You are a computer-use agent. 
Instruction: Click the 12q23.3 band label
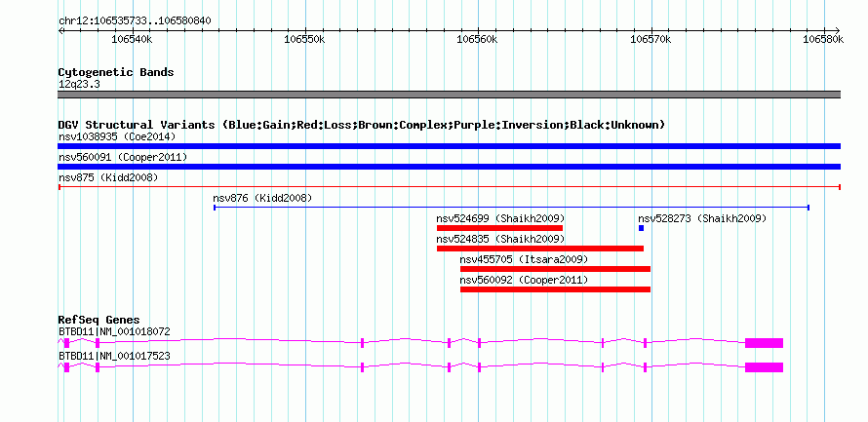79,85
